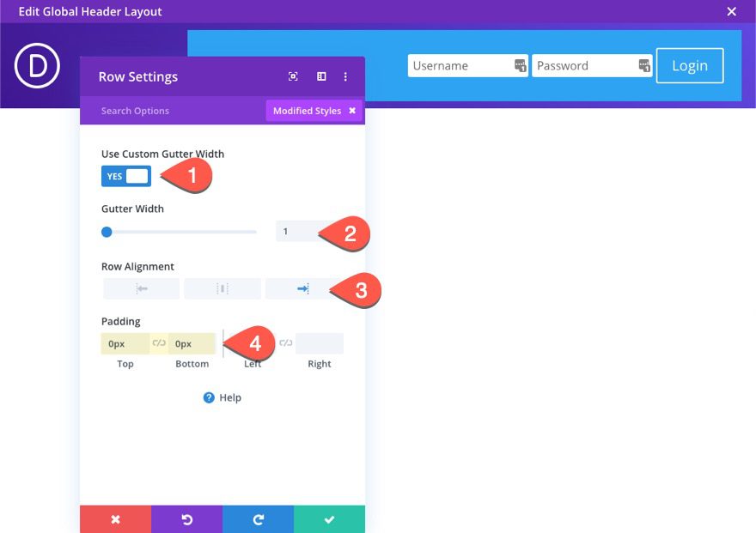Discard changes with the red X button
This screenshot has width=756, height=533.
115,519
